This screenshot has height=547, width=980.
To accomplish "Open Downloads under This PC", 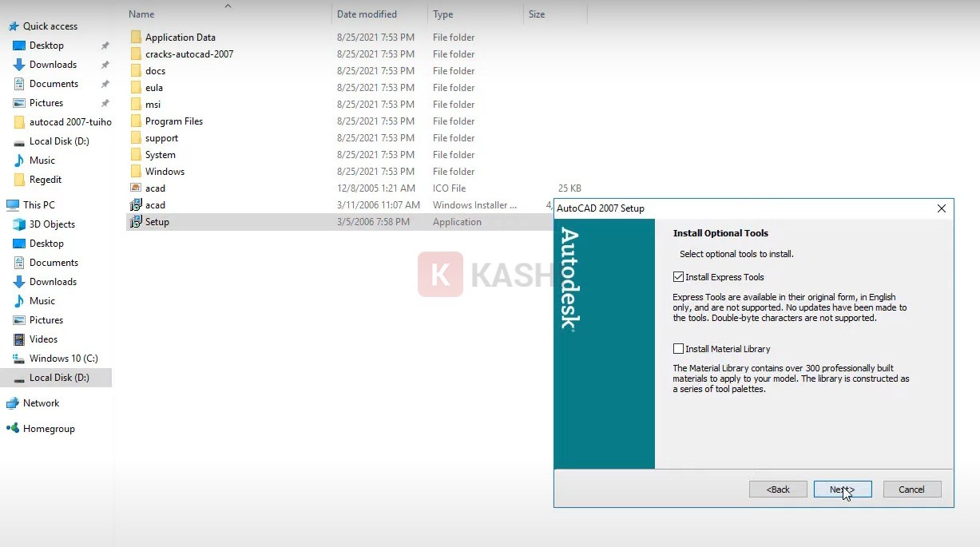I will 53,282.
